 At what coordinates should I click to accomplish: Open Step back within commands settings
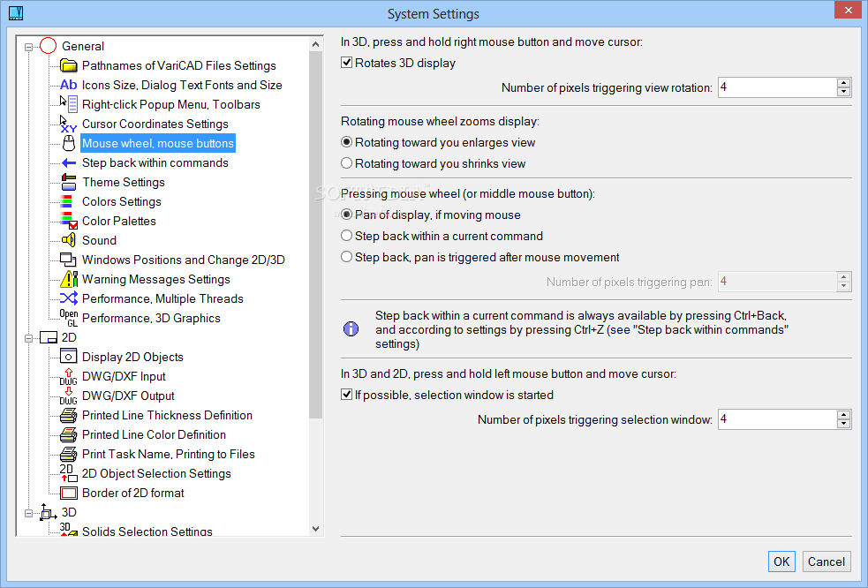155,162
